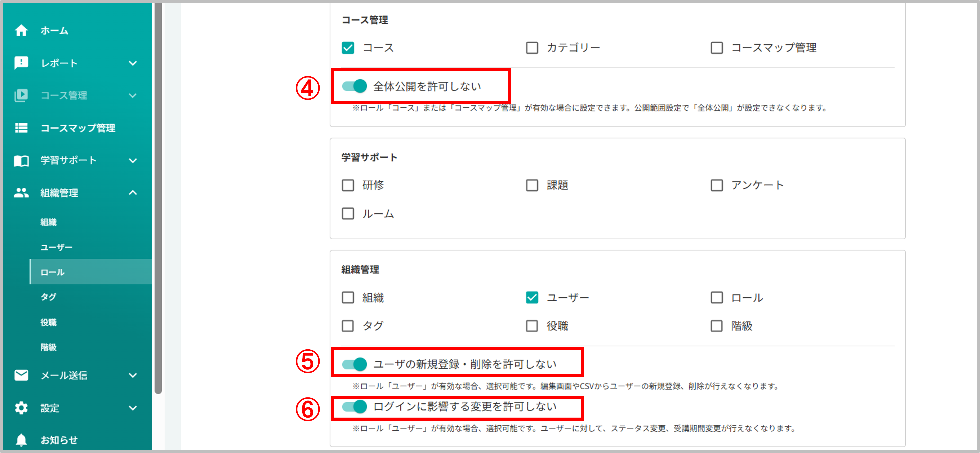This screenshot has width=980, height=453.
Task: Select 役職 submenu item in sidebar
Action: 48,322
